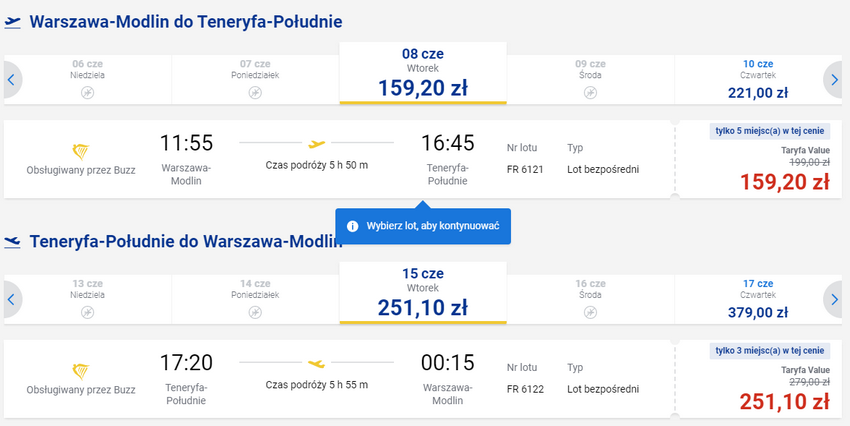The image size is (850, 426).
Task: Click the 17:20 Teneryfa-Południe flight card
Action: [x=339, y=379]
